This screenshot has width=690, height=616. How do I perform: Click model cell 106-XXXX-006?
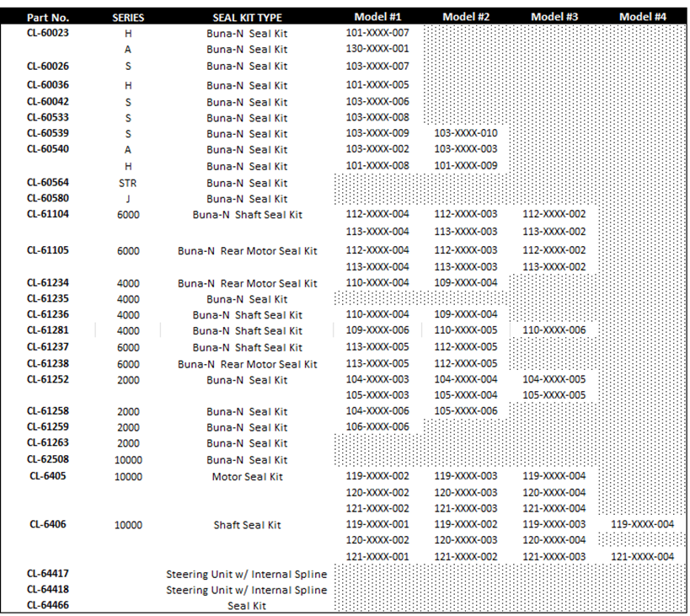coord(377,426)
